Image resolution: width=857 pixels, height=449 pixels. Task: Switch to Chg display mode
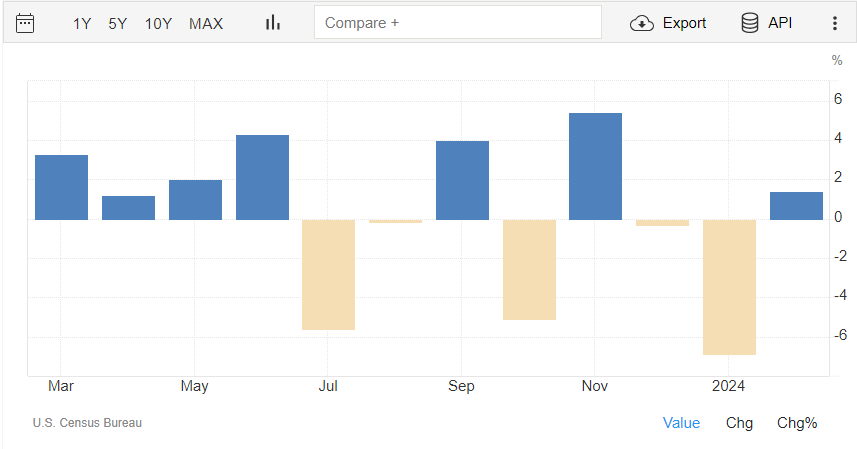[x=739, y=423]
